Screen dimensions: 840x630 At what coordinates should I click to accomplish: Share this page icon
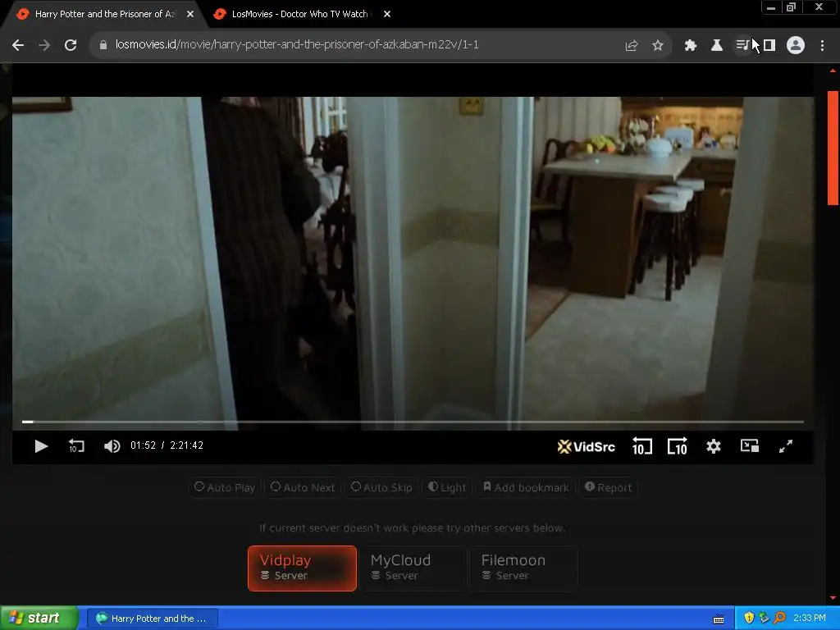(x=632, y=46)
